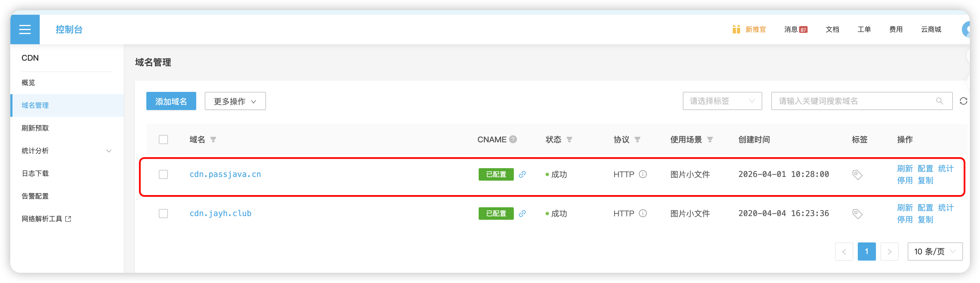The height and width of the screenshot is (283, 980).
Task: Click the HTTP info icon for cdn.jayh.club
Action: tap(643, 214)
